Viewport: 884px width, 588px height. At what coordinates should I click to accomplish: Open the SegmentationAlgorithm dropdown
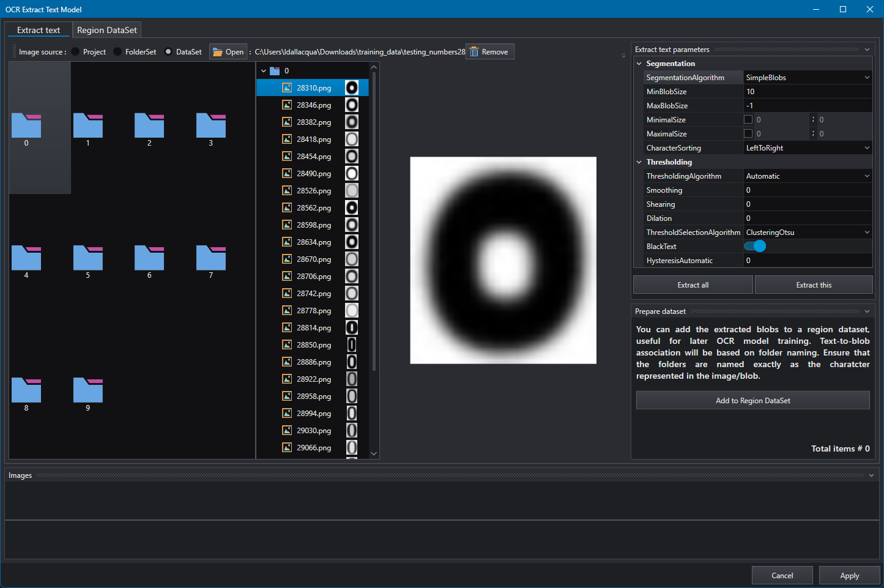pyautogui.click(x=808, y=78)
